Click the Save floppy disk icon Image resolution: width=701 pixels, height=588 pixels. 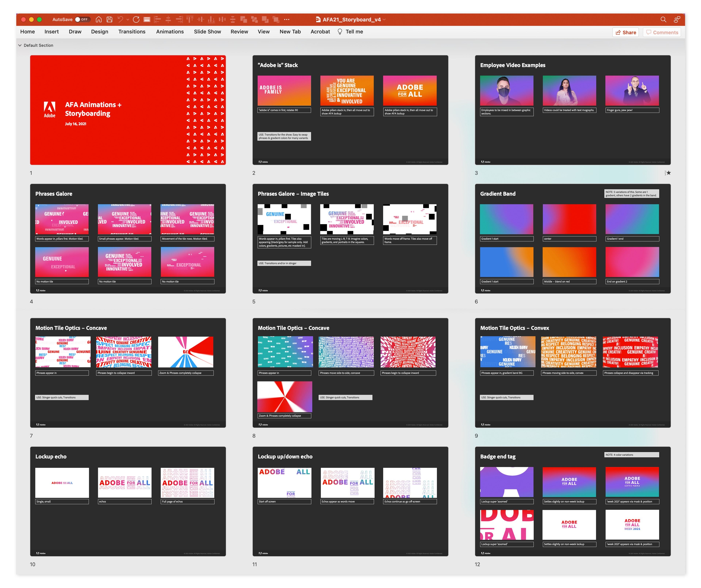pos(110,19)
